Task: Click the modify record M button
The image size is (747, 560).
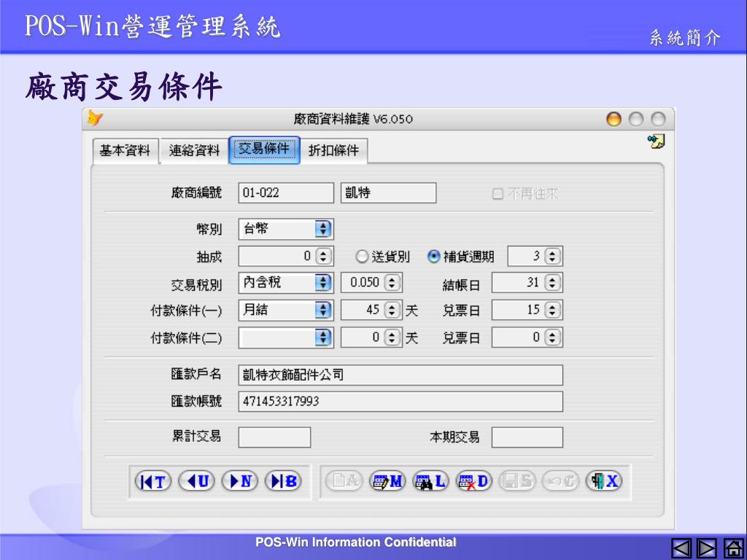Action: pyautogui.click(x=387, y=481)
